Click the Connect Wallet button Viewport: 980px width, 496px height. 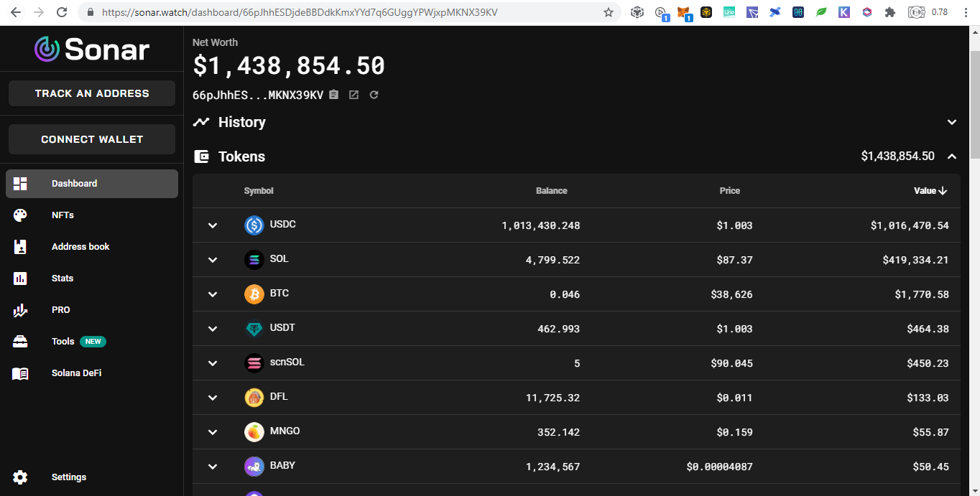tap(92, 139)
